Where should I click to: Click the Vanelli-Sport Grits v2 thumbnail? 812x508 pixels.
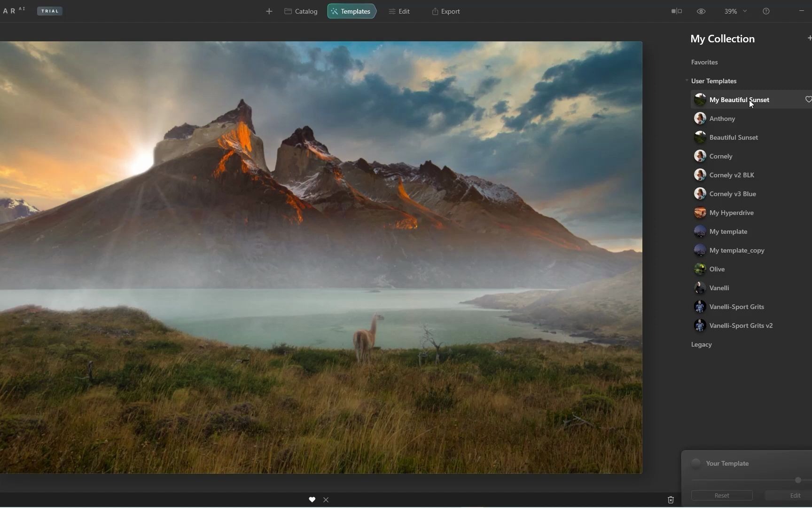[700, 325]
